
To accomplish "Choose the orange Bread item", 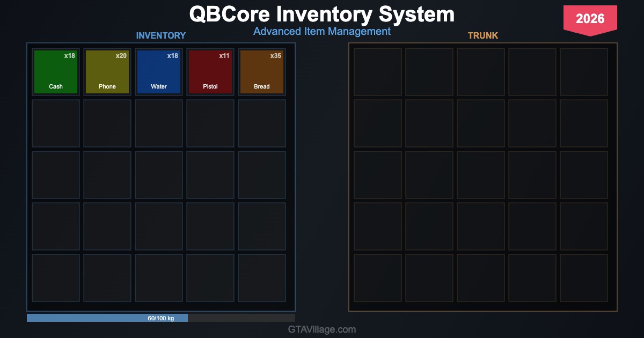I will pyautogui.click(x=262, y=72).
